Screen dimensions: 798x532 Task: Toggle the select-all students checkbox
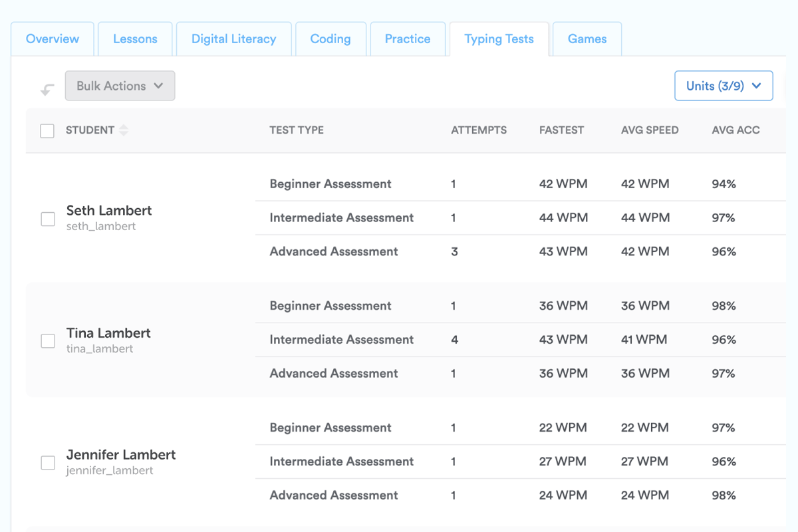47,131
